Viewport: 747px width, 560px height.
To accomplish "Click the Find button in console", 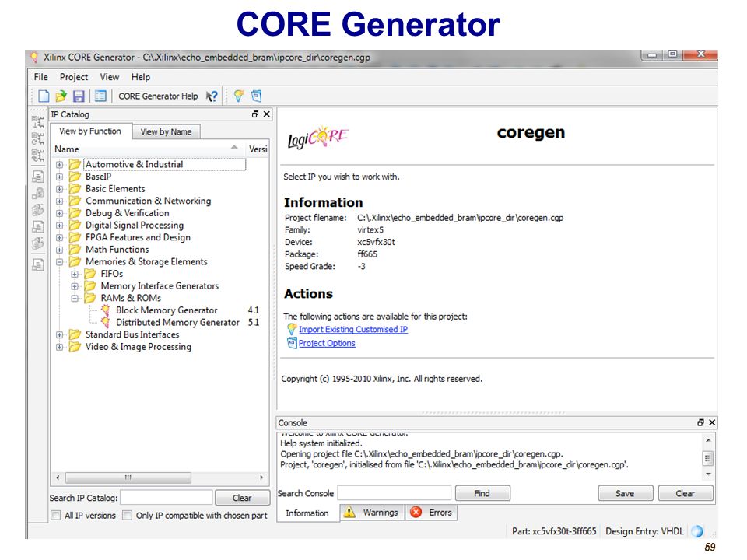I will (x=482, y=493).
